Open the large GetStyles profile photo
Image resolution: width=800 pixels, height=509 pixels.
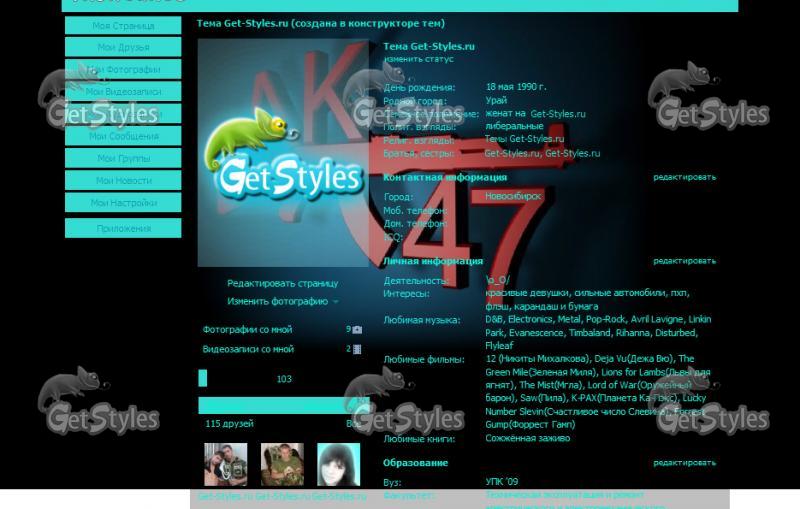[x=283, y=153]
